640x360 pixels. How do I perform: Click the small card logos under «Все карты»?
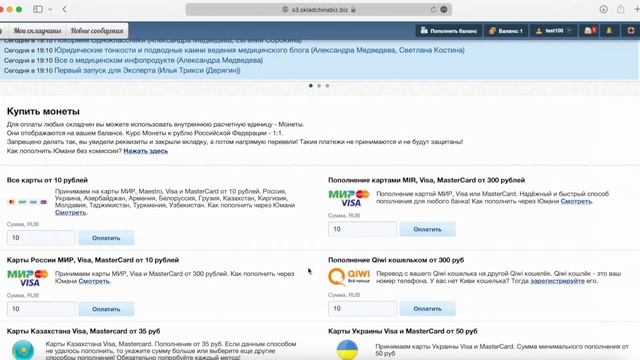pyautogui.click(x=27, y=202)
